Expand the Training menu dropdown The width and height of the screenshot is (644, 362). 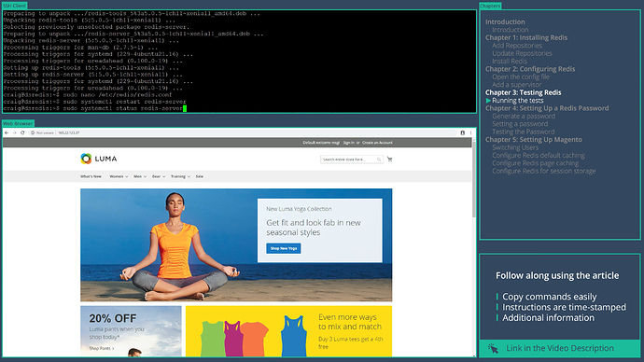[180, 176]
